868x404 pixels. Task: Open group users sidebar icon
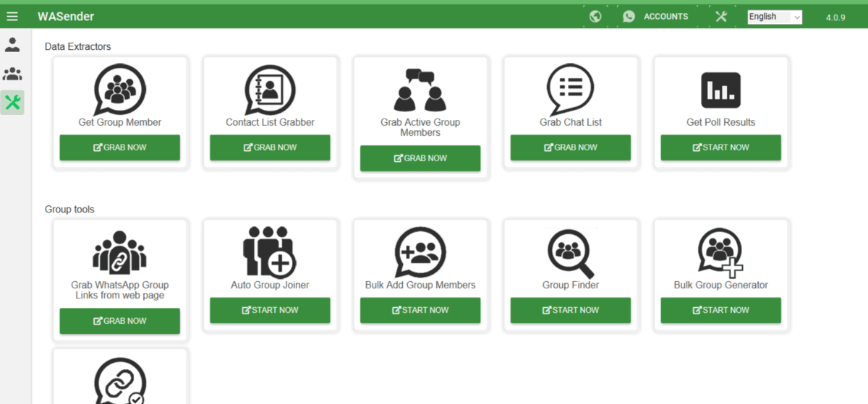pos(12,74)
